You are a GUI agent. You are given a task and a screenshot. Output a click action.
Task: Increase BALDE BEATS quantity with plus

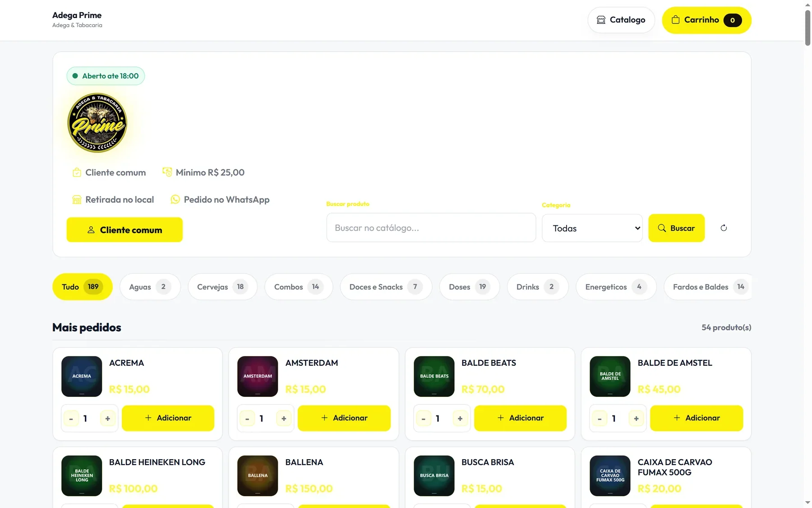click(460, 419)
